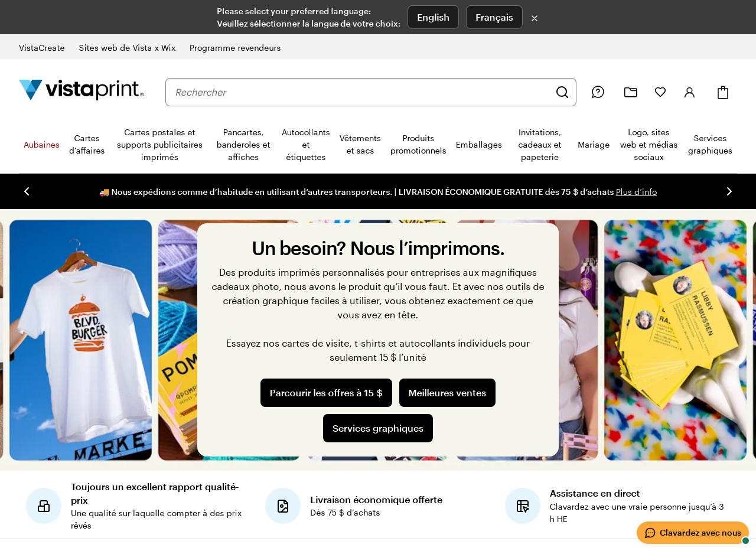Start chat with Clavardez avec nous

coord(692,533)
